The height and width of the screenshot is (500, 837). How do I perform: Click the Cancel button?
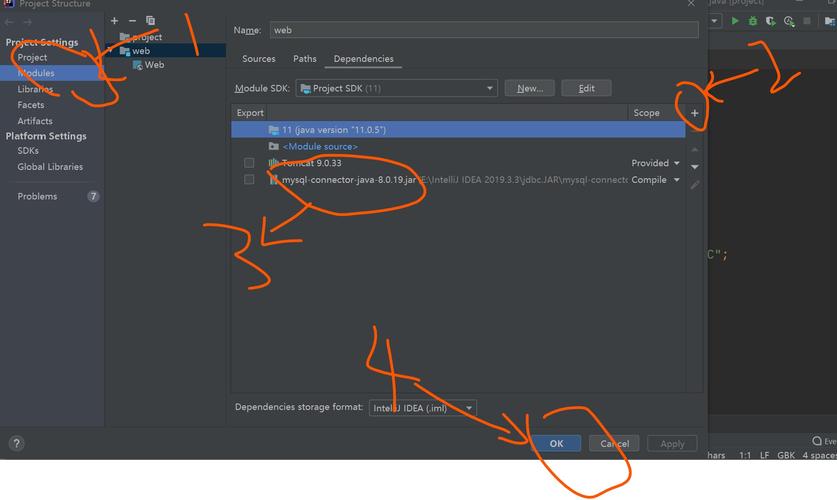click(x=614, y=443)
